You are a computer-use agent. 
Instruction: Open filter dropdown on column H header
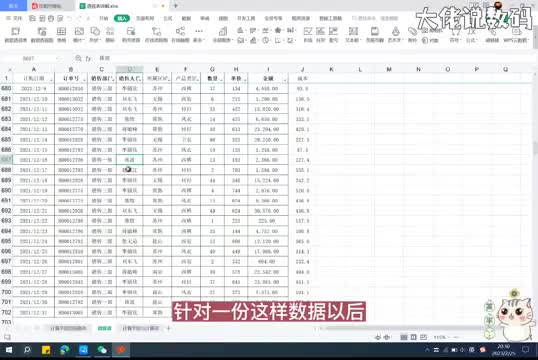[x=245, y=80]
